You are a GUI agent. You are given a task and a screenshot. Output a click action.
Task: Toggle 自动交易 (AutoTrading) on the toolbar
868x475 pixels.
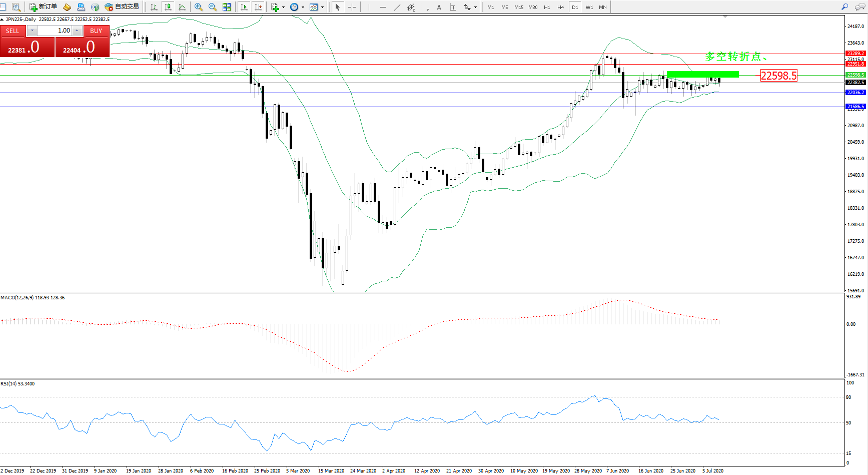point(122,7)
